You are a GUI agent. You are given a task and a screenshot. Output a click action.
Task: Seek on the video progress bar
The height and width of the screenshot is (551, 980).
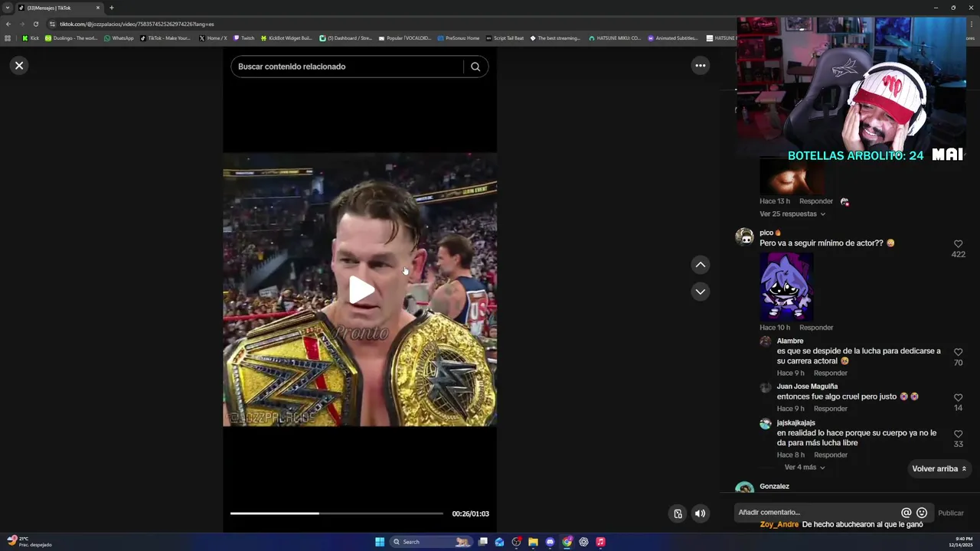tap(337, 514)
